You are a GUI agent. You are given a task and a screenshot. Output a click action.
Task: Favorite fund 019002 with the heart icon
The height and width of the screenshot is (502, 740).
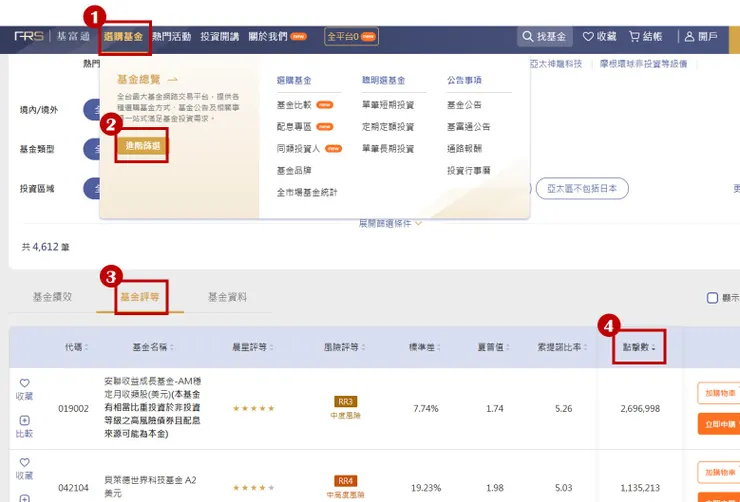(x=25, y=383)
